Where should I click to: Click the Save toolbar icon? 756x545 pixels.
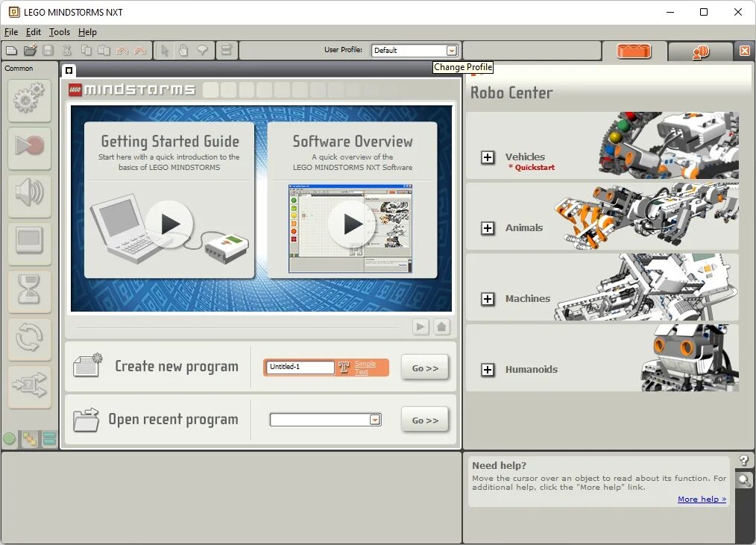48,50
